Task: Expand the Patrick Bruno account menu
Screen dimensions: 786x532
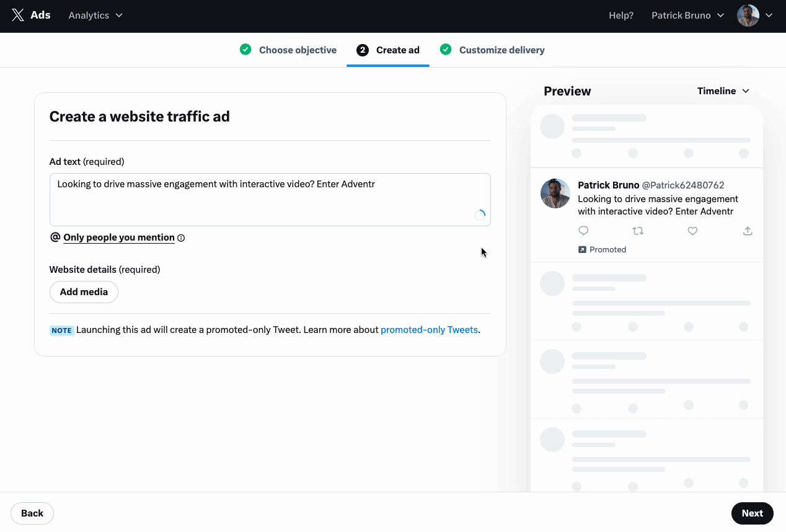Action: 687,15
